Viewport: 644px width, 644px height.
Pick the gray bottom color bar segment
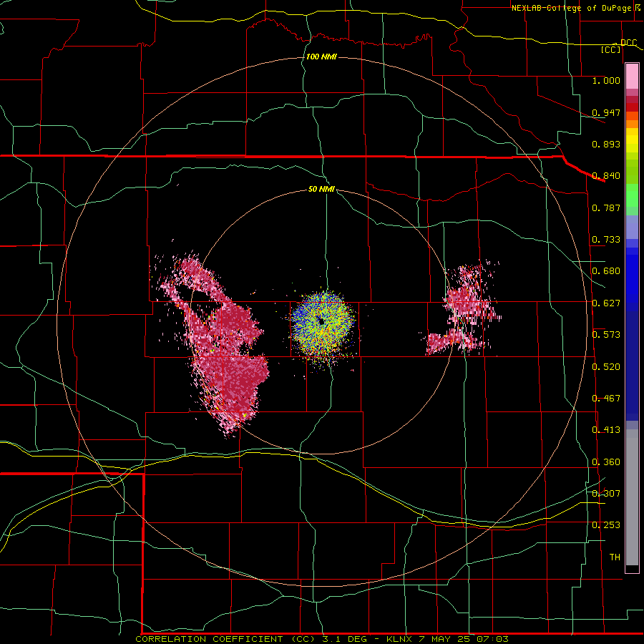tap(632, 497)
